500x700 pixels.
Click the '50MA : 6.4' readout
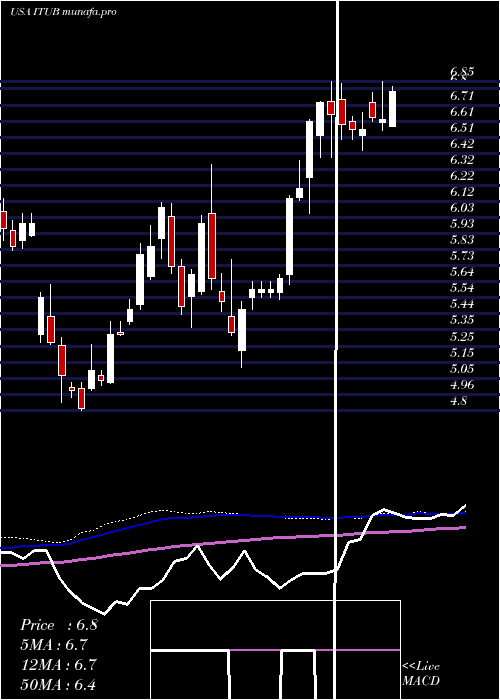(58, 684)
